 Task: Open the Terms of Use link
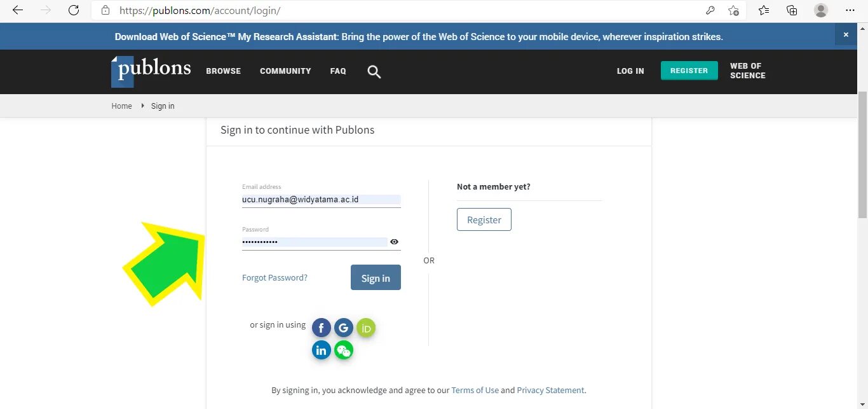(x=475, y=390)
